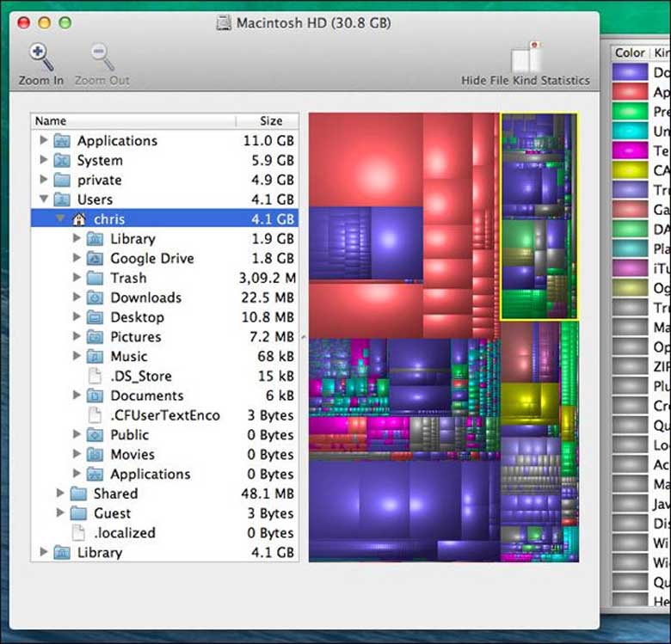Click the Google Drive folder icon
The image size is (671, 644).
[95, 258]
